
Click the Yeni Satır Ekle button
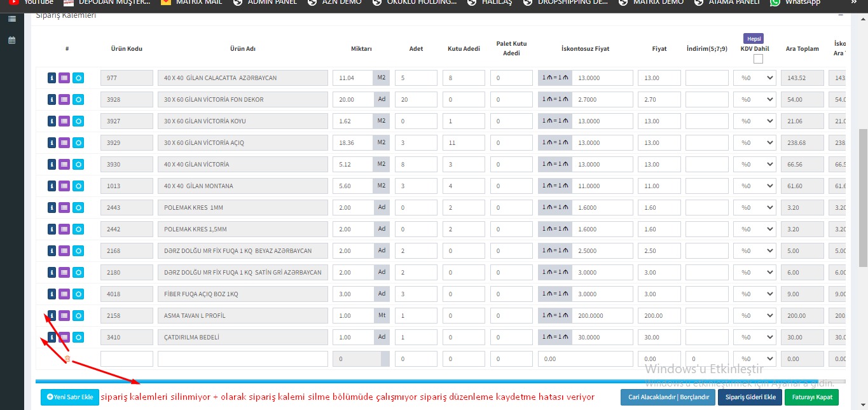pos(70,397)
